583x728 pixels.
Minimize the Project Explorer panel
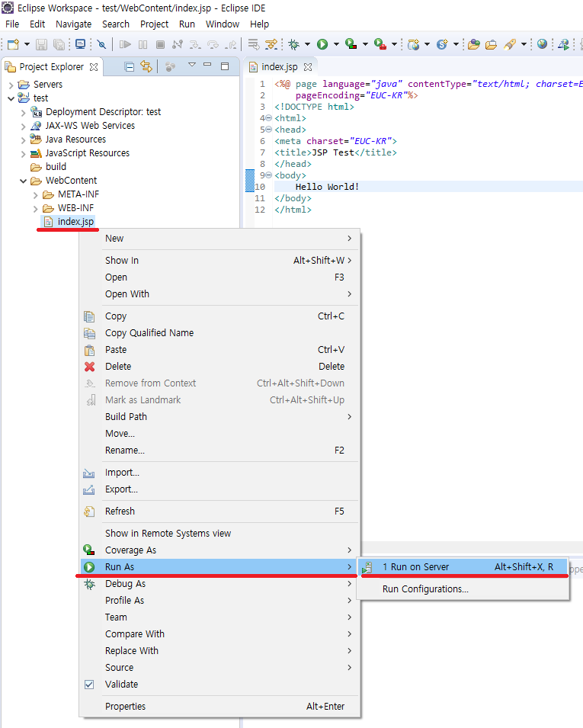(x=207, y=65)
